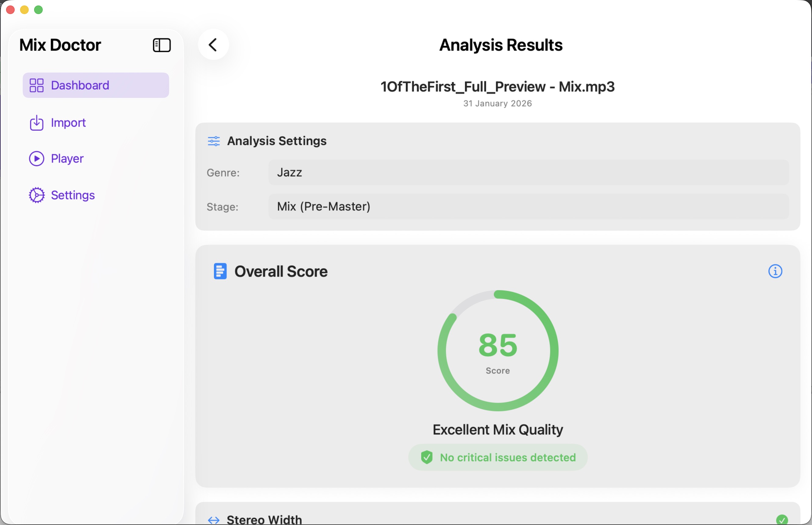Click the Stereo Width arrows icon
The width and height of the screenshot is (812, 525).
click(x=214, y=520)
